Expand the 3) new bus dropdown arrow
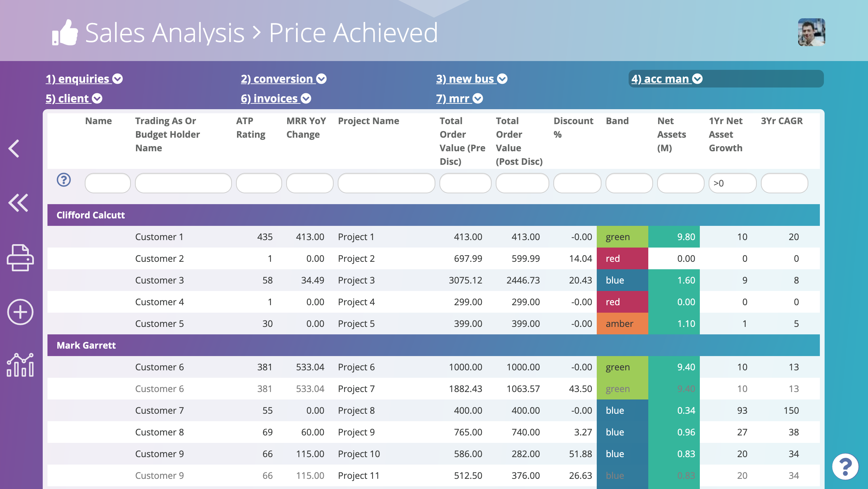The height and width of the screenshot is (489, 868). (502, 79)
